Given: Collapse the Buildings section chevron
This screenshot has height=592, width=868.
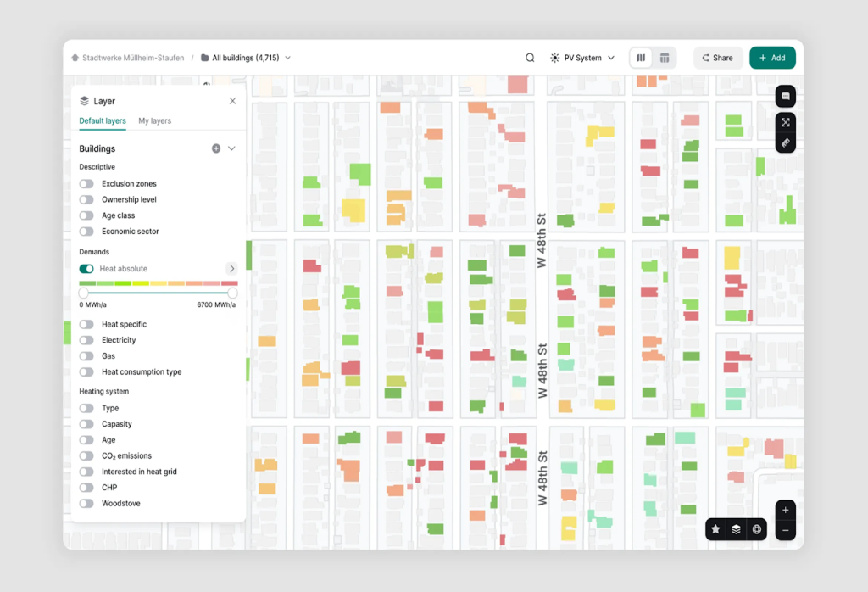Looking at the screenshot, I should click(x=231, y=148).
